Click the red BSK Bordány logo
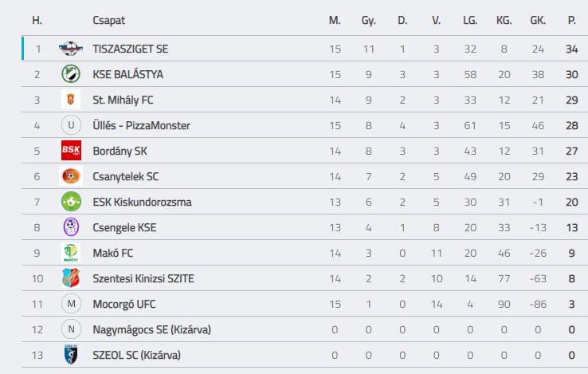588x374 pixels. [71, 151]
